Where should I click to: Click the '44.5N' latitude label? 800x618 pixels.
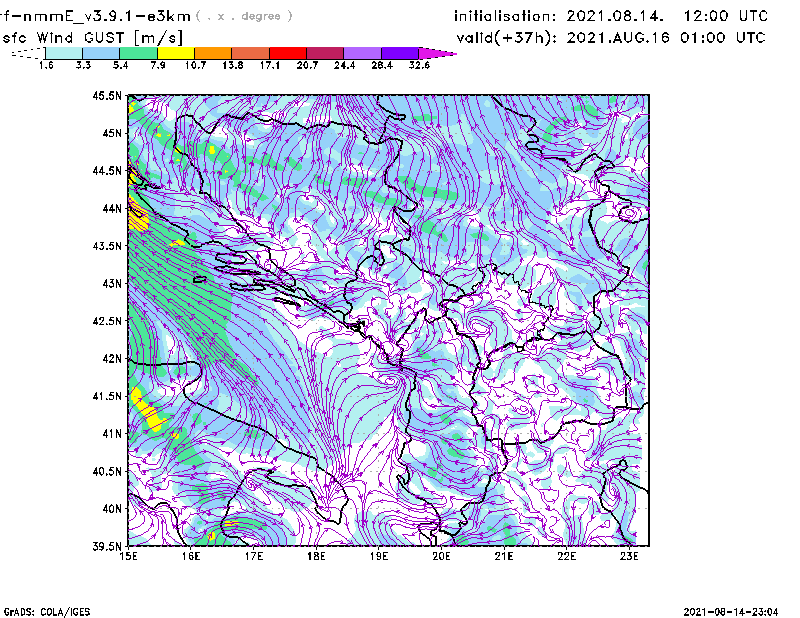click(107, 170)
